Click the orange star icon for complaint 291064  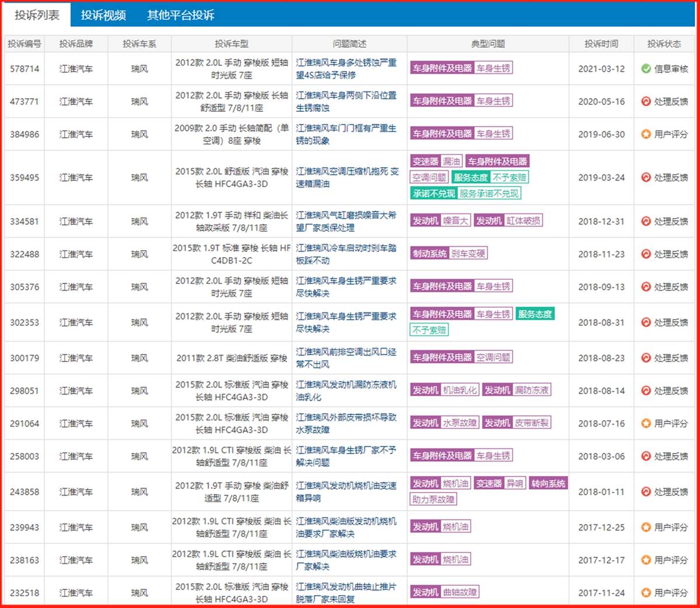tap(646, 423)
